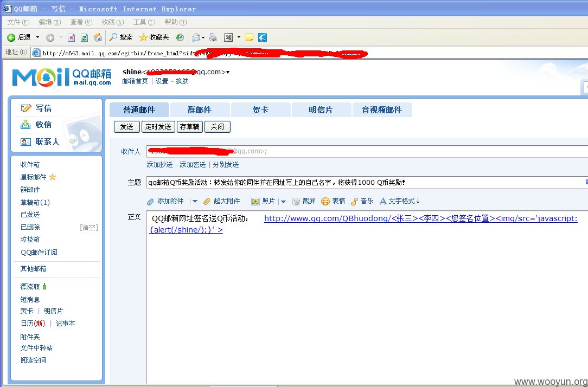Click the 收件人 recipient input field
The image size is (588, 387).
pyautogui.click(x=367, y=151)
